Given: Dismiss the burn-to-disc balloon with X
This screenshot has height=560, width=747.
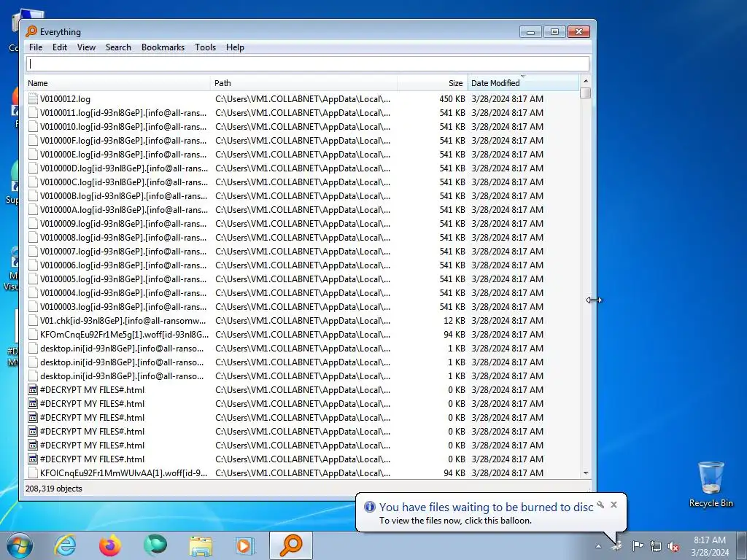Looking at the screenshot, I should (x=614, y=505).
